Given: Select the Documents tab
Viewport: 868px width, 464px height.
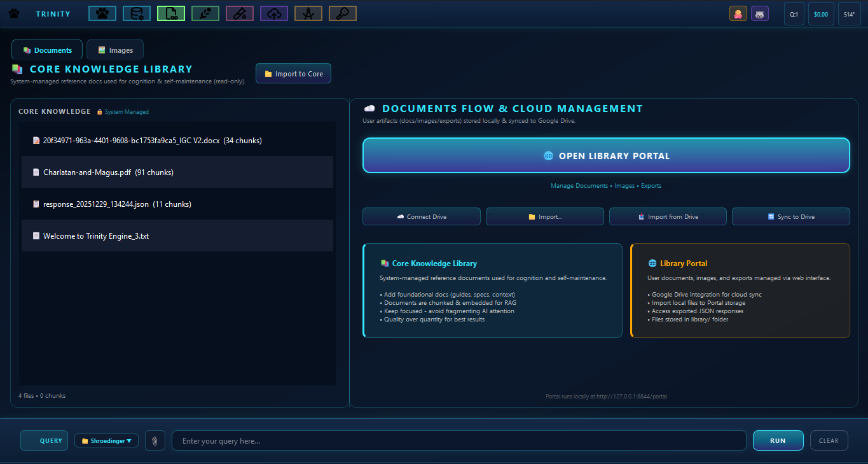Looking at the screenshot, I should click(46, 49).
